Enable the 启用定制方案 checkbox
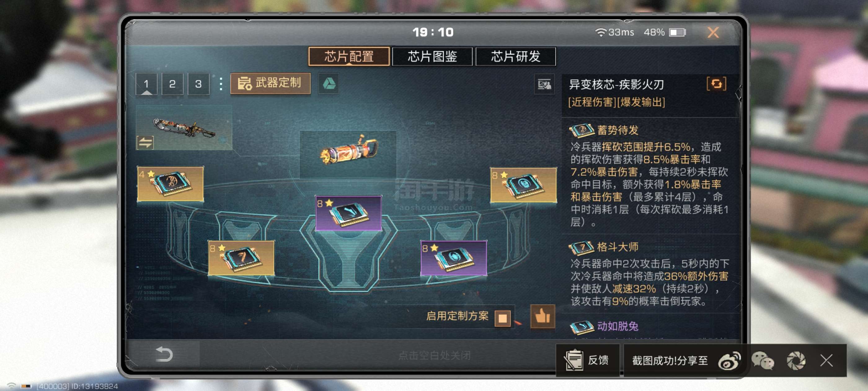 click(503, 317)
